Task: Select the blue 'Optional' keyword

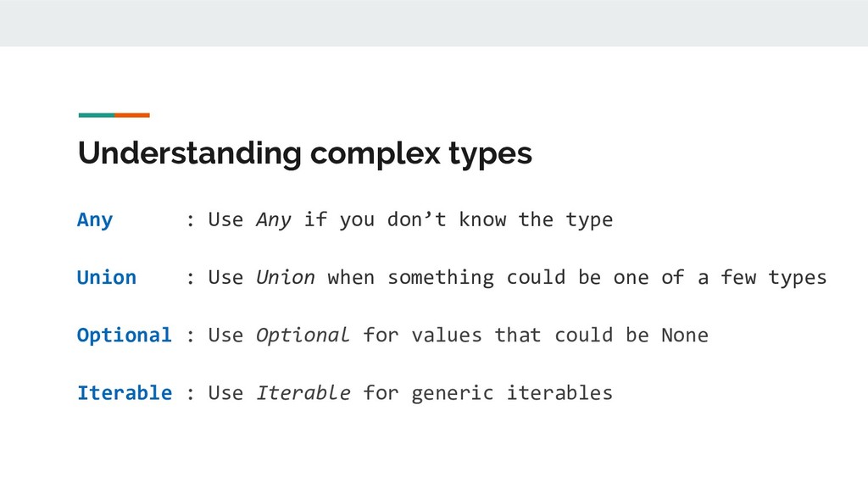Action: pos(125,335)
